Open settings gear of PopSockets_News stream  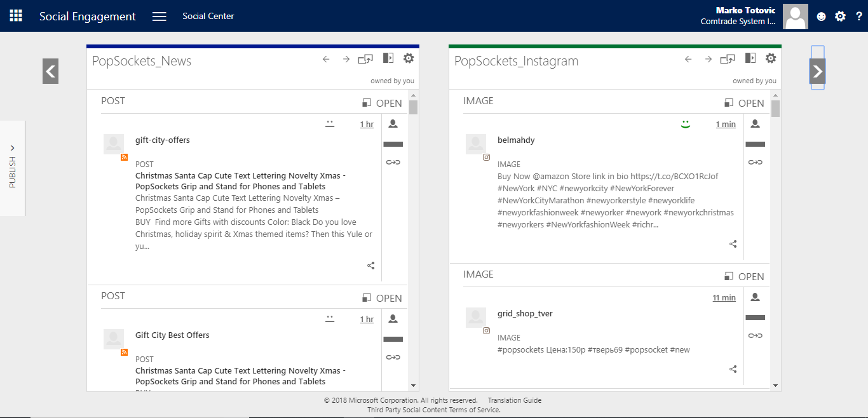[x=409, y=58]
